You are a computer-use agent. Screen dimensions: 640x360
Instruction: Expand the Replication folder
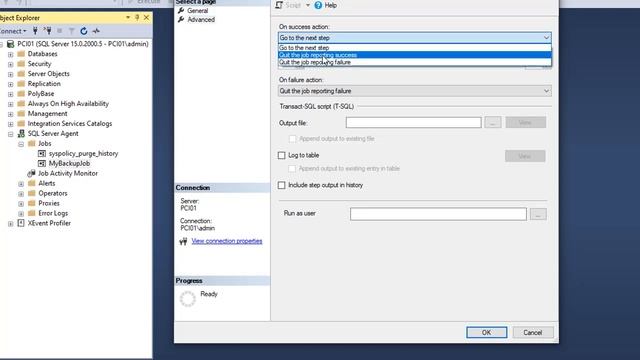coord(11,84)
